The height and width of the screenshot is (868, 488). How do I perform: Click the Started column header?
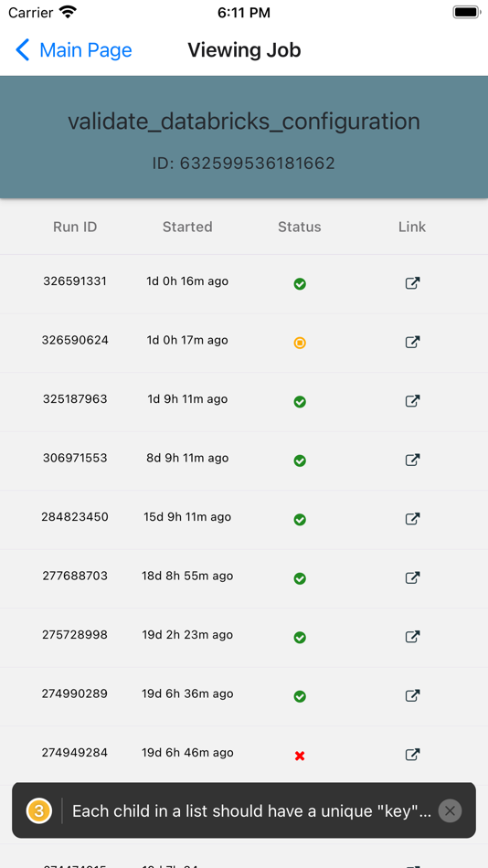pos(187,227)
